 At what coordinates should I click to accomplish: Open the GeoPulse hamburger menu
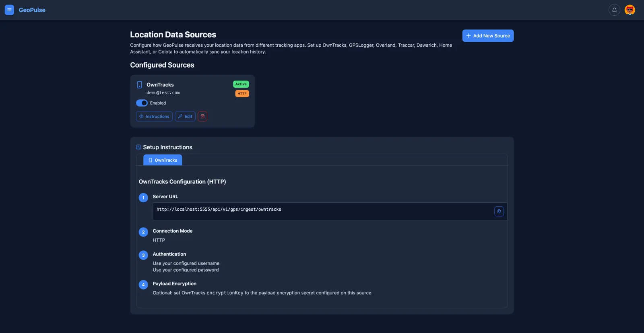tap(9, 10)
